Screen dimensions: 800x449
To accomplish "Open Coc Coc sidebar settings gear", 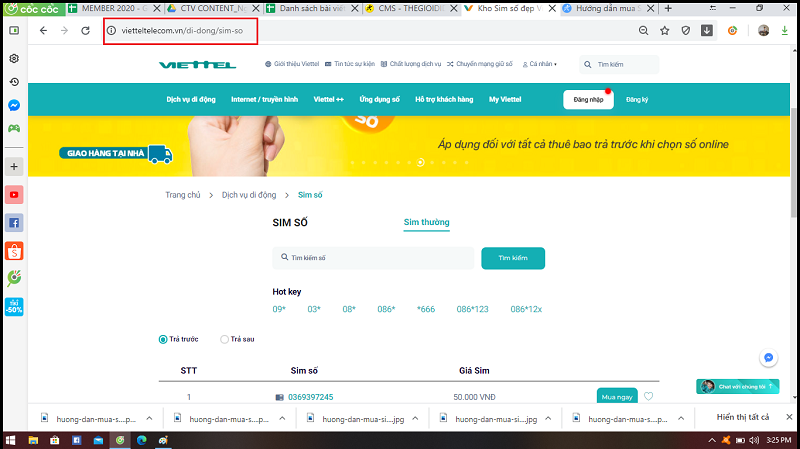I will [14, 58].
